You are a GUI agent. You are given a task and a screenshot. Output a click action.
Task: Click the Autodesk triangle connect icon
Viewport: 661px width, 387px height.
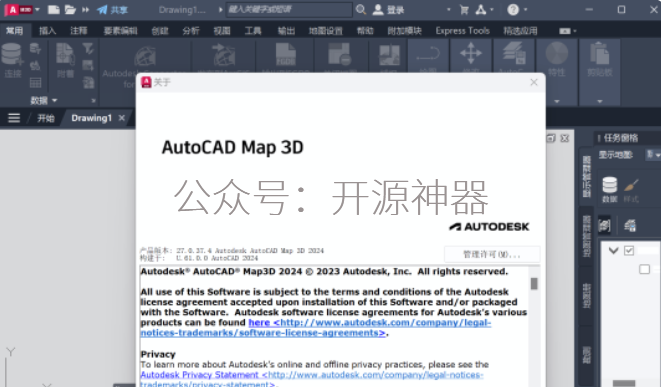481,9
